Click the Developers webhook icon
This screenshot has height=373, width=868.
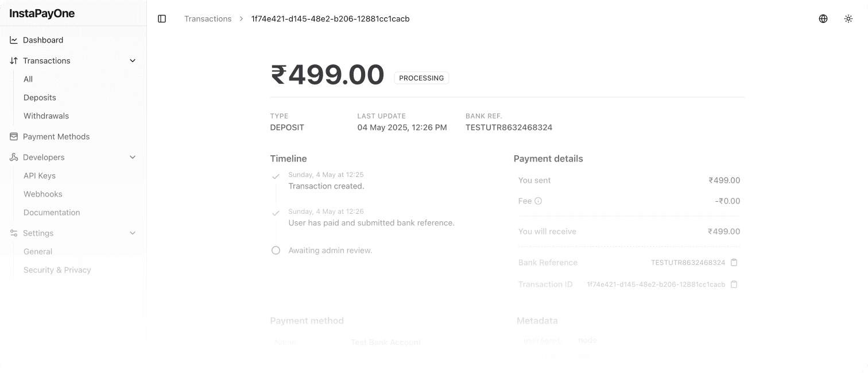pos(14,157)
